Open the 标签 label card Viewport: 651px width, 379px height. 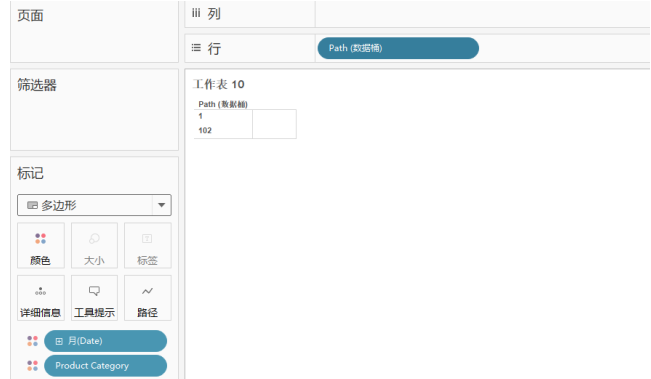147,246
